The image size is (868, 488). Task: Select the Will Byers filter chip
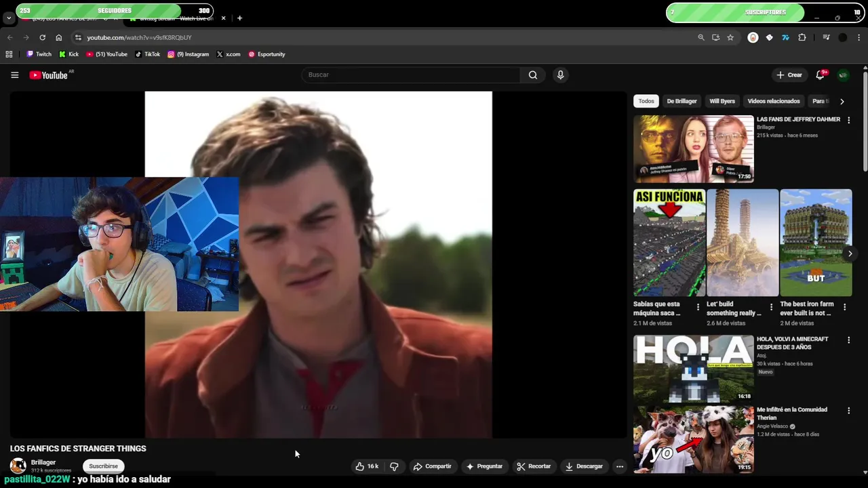coord(722,101)
